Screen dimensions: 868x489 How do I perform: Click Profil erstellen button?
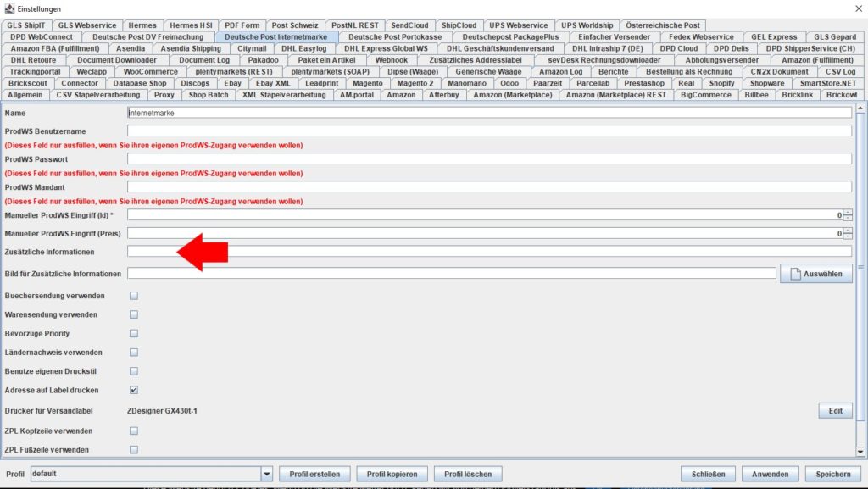pos(314,474)
